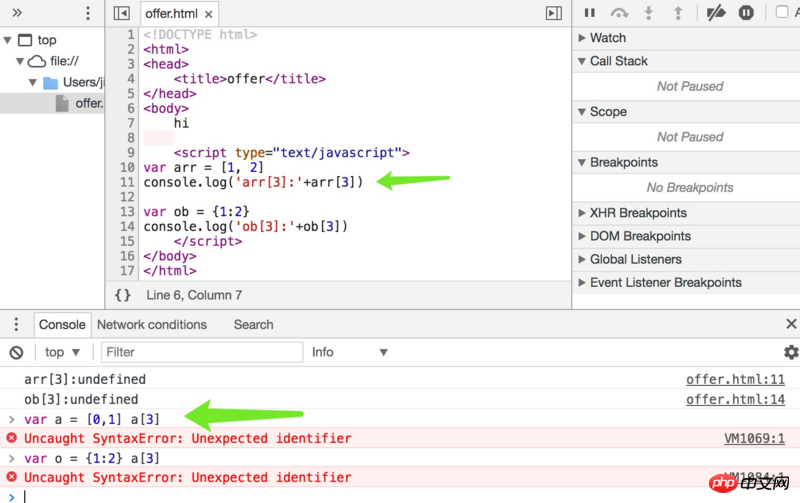The height and width of the screenshot is (503, 800).
Task: Hide the debugger sidebar
Action: click(554, 13)
